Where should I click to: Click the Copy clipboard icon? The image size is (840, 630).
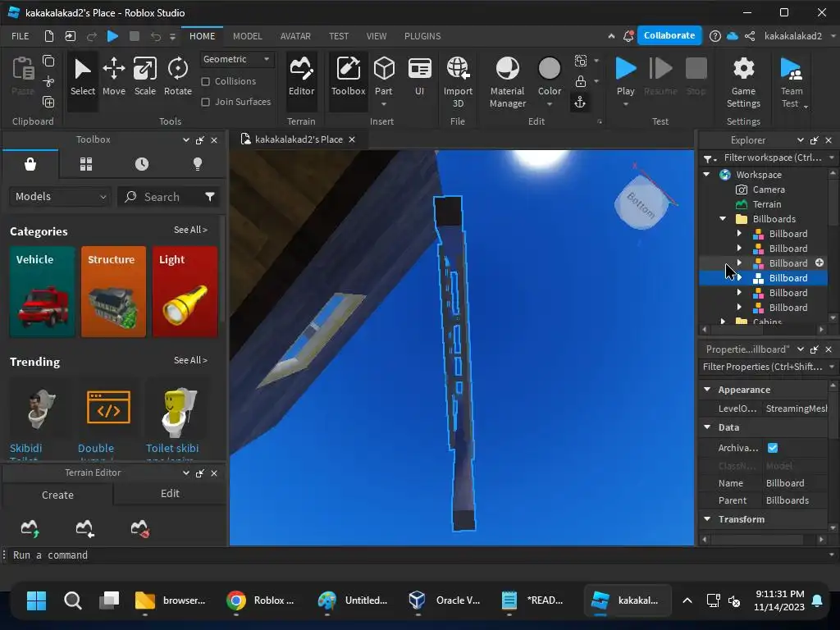pyautogui.click(x=48, y=61)
